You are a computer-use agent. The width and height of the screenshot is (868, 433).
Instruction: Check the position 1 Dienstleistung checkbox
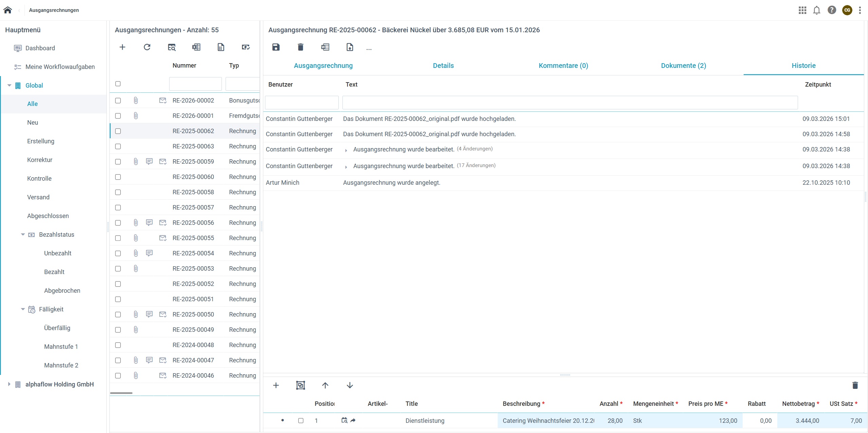click(301, 420)
